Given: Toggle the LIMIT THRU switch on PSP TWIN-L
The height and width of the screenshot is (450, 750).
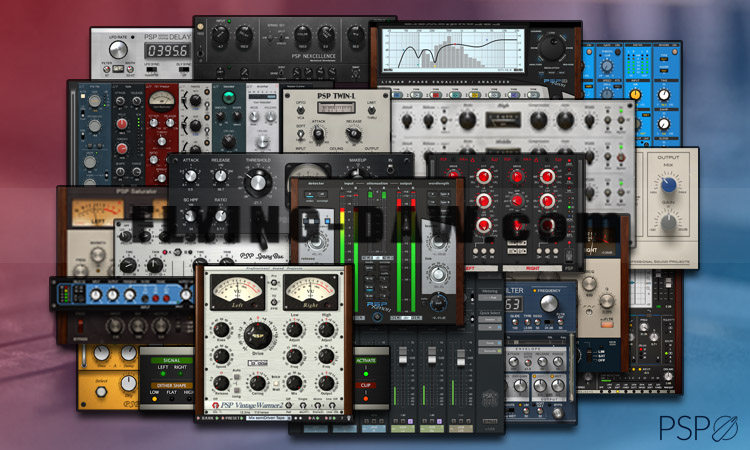Looking at the screenshot, I should [371, 111].
